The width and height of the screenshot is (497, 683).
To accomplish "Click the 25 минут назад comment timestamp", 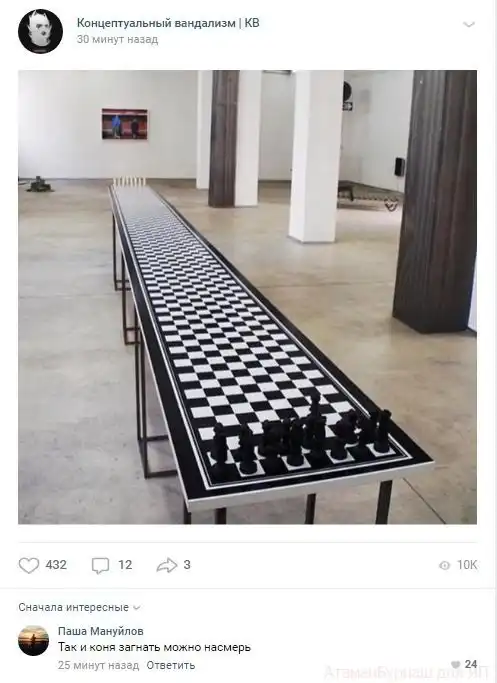I will pyautogui.click(x=98, y=665).
